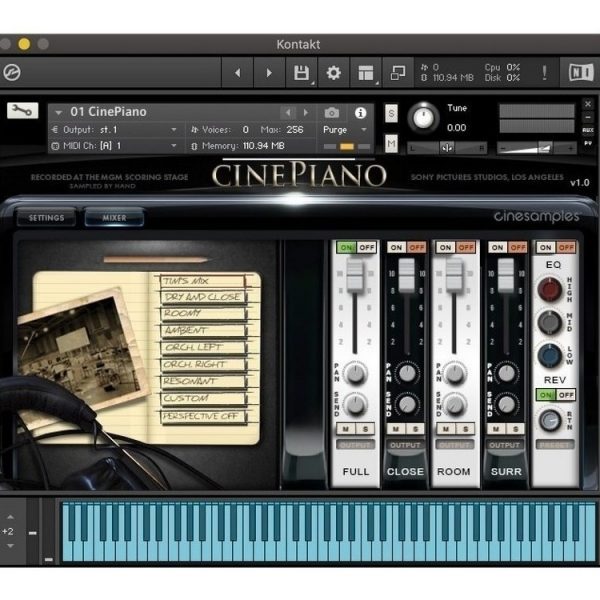The width and height of the screenshot is (600, 600).
Task: Open the save floppy disk menu
Action: [302, 72]
